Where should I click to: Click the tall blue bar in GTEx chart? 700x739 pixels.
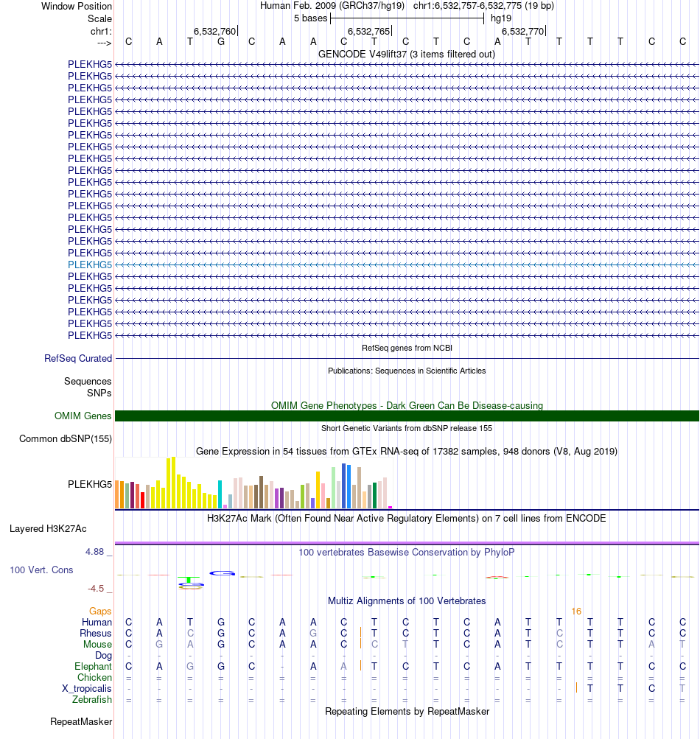pos(343,486)
